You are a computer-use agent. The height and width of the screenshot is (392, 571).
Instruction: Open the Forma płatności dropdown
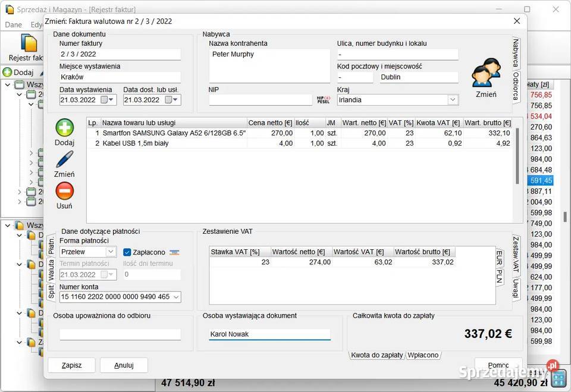click(111, 252)
